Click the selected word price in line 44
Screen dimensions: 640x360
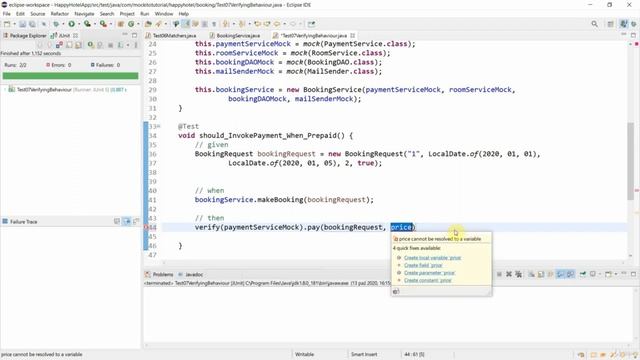click(401, 227)
